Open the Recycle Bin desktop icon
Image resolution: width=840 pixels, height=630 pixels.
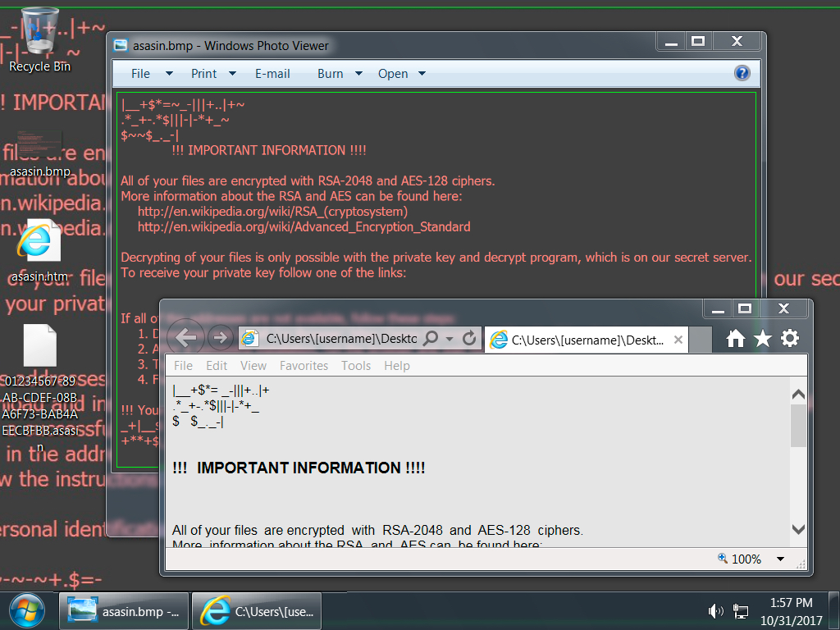[39, 40]
